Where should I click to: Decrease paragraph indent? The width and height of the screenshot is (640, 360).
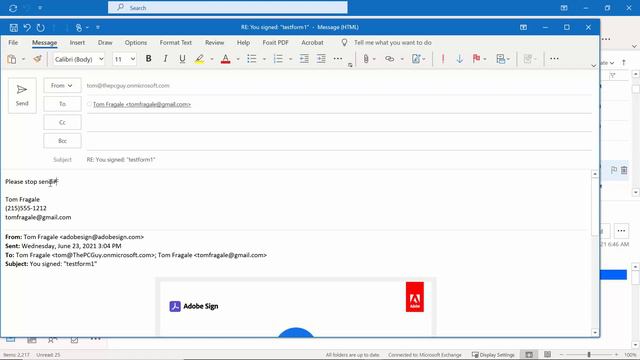(304, 59)
